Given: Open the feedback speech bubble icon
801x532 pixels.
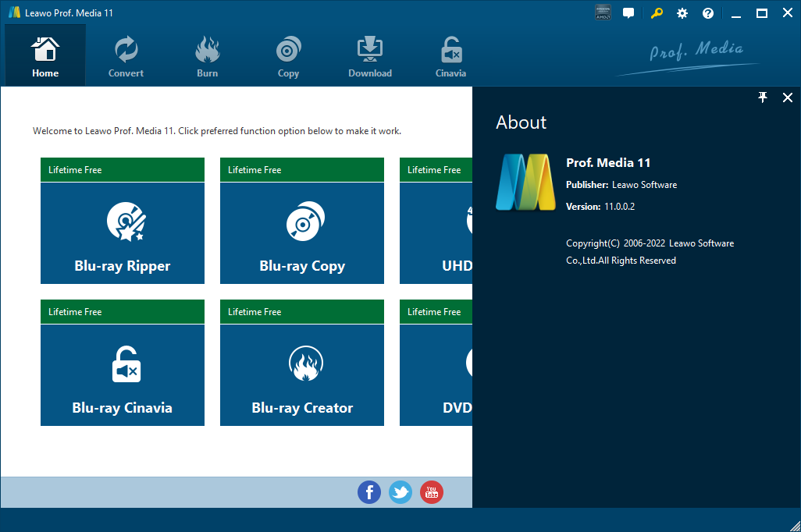Looking at the screenshot, I should click(x=628, y=13).
